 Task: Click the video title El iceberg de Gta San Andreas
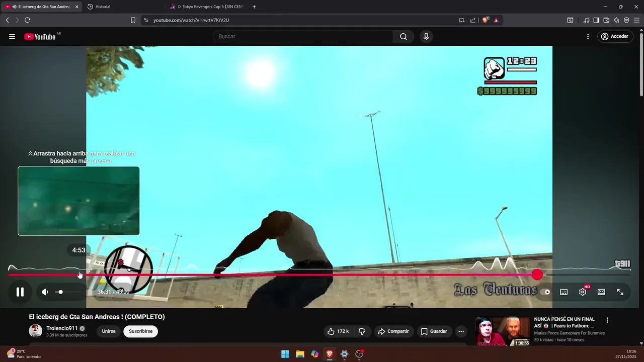[x=97, y=317]
